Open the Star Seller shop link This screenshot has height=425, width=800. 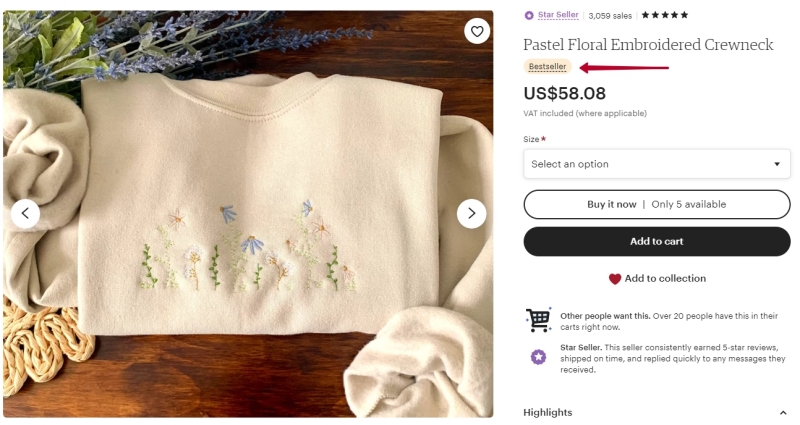(558, 15)
